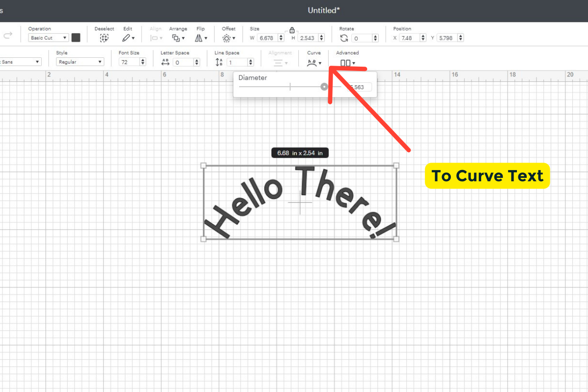Toggle the size aspect ratio lock

292,30
